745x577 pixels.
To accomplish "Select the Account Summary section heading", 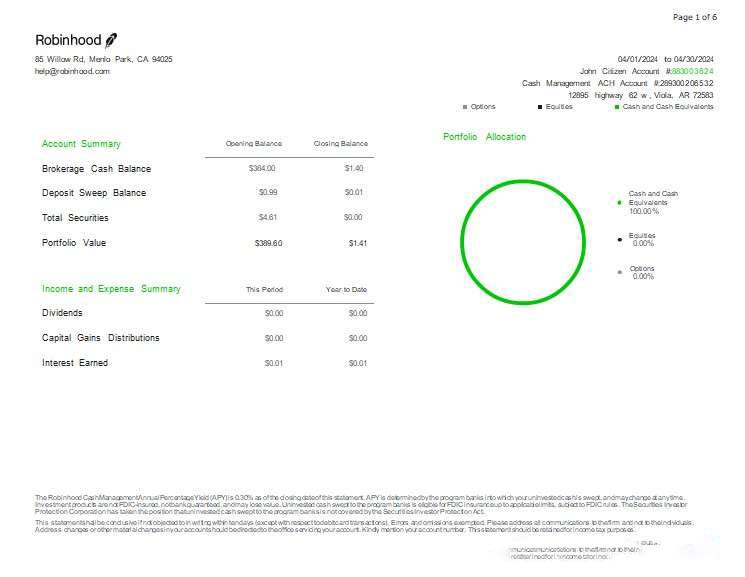I will click(x=81, y=144).
